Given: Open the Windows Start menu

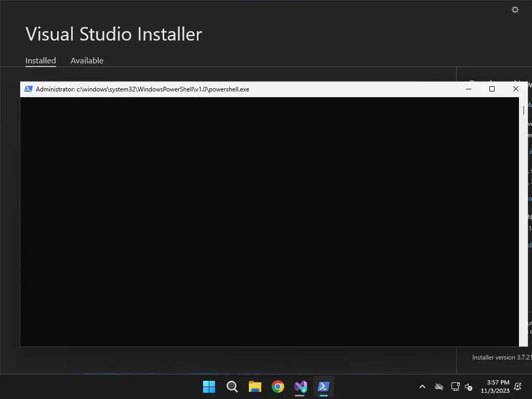Looking at the screenshot, I should pos(209,387).
